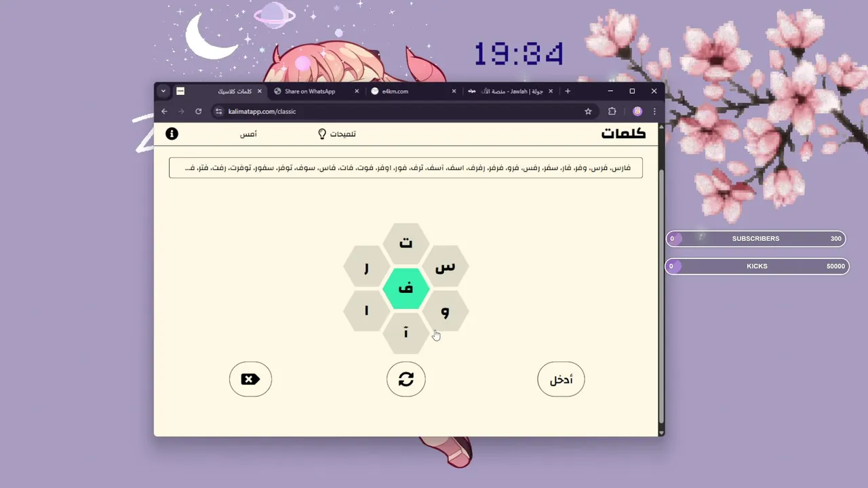Open the تلميحات hints lightbulb

(x=337, y=134)
